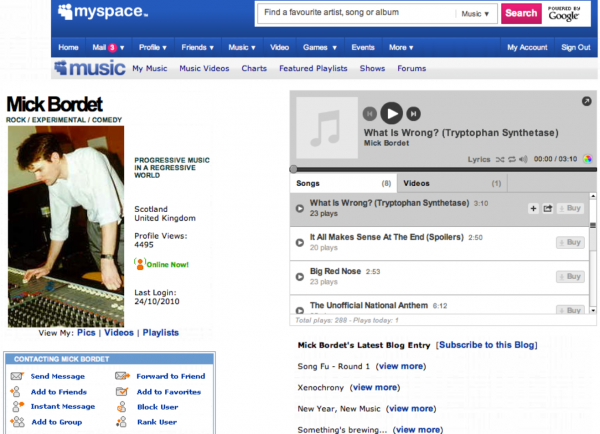
Task: Open the Charts page
Action: pyautogui.click(x=254, y=69)
